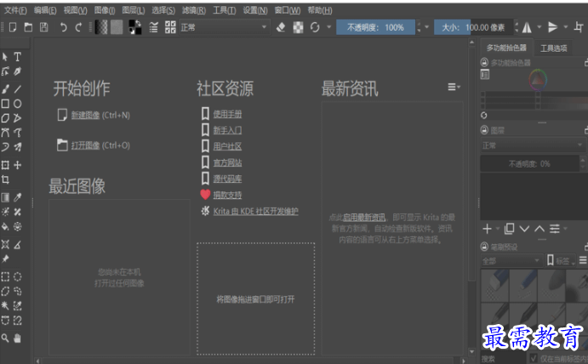Activate the Pan hand tool
Image resolution: width=588 pixels, height=364 pixels.
tap(17, 338)
